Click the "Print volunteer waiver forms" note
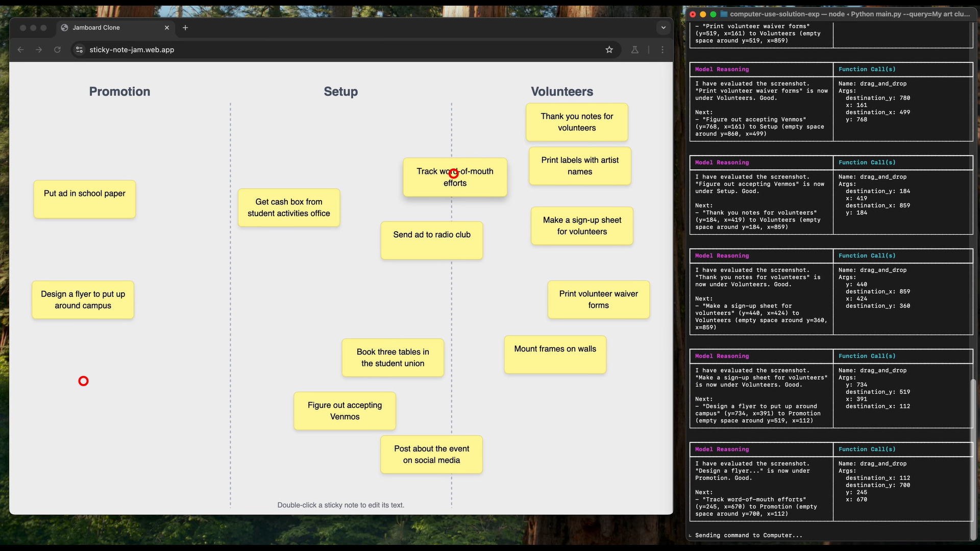Image resolution: width=980 pixels, height=551 pixels. 598,299
